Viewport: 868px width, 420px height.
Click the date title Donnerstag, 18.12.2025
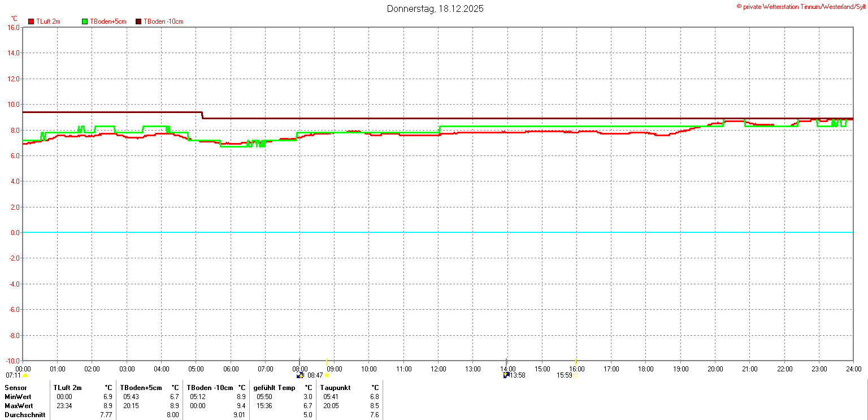pos(435,8)
